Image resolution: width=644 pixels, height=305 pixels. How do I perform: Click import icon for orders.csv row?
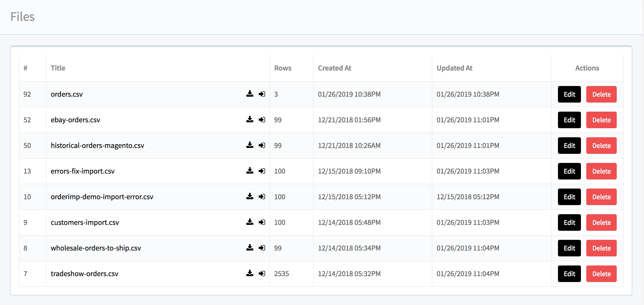(x=262, y=94)
